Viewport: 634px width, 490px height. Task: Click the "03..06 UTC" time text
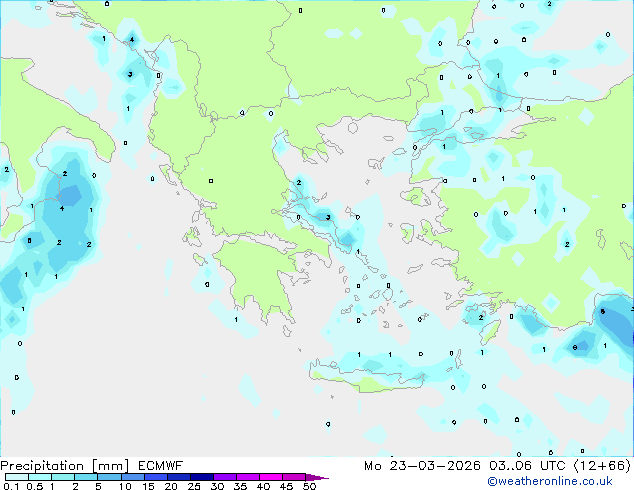(527, 466)
